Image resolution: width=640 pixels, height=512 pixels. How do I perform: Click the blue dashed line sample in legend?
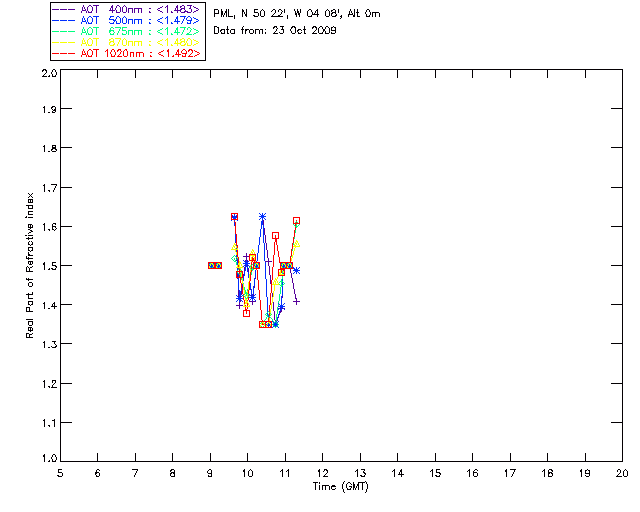[x=64, y=20]
